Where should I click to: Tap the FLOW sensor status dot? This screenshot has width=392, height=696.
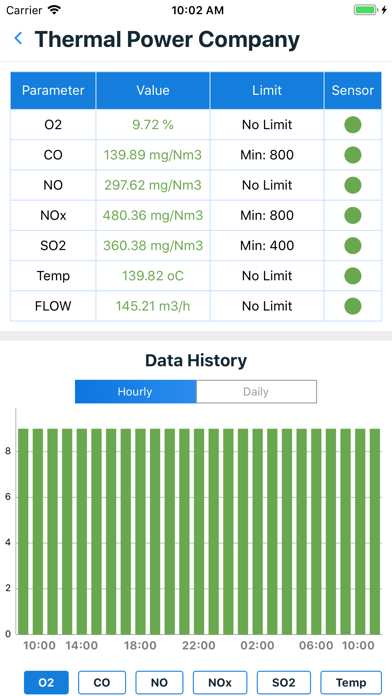point(352,306)
